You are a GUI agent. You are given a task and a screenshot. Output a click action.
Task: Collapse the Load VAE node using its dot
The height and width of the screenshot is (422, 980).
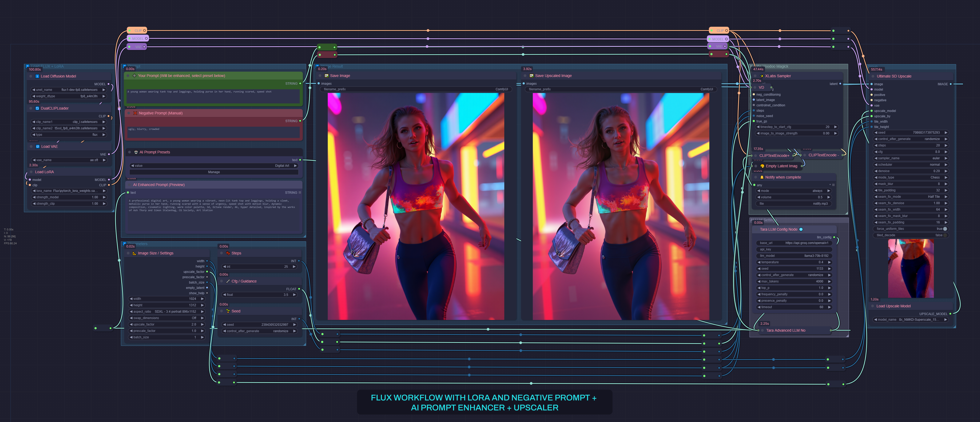click(x=31, y=146)
